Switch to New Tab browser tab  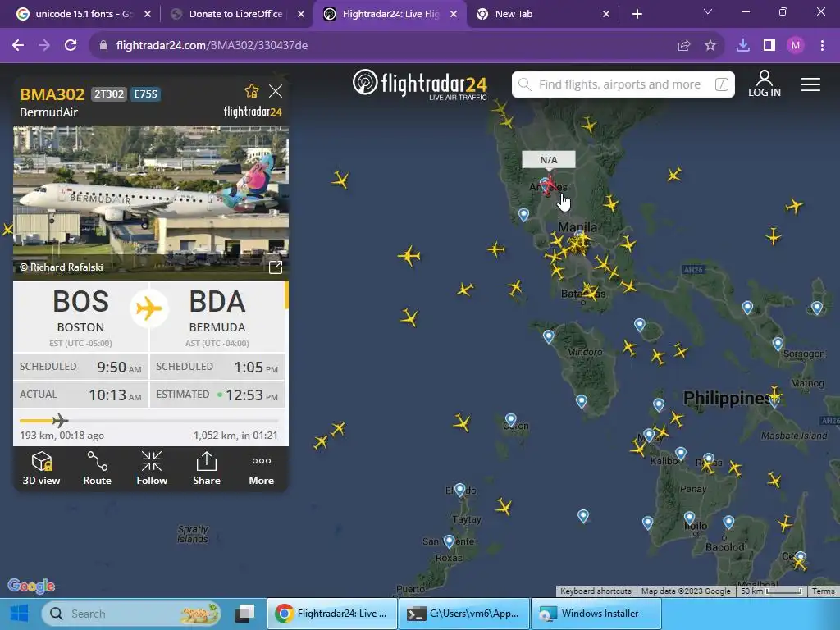coord(543,14)
